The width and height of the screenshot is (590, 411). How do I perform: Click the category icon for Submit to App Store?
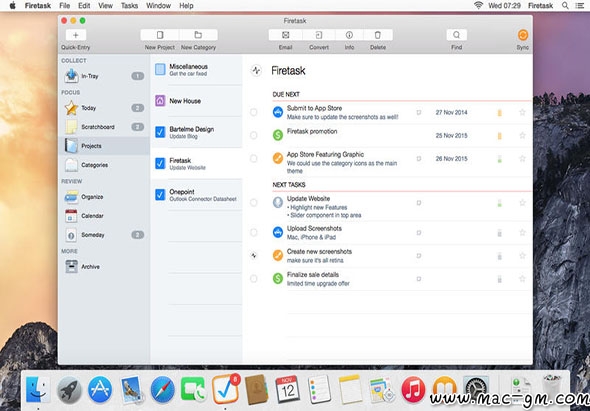point(278,112)
